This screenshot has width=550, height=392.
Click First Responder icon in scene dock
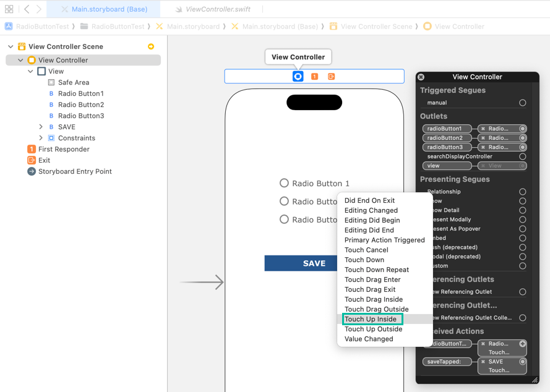pos(314,76)
